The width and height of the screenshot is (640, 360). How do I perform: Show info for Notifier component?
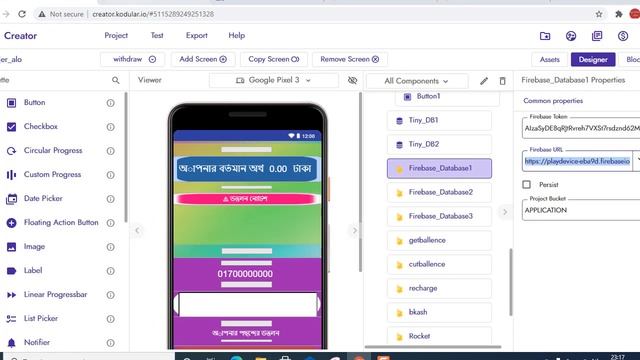click(x=111, y=343)
